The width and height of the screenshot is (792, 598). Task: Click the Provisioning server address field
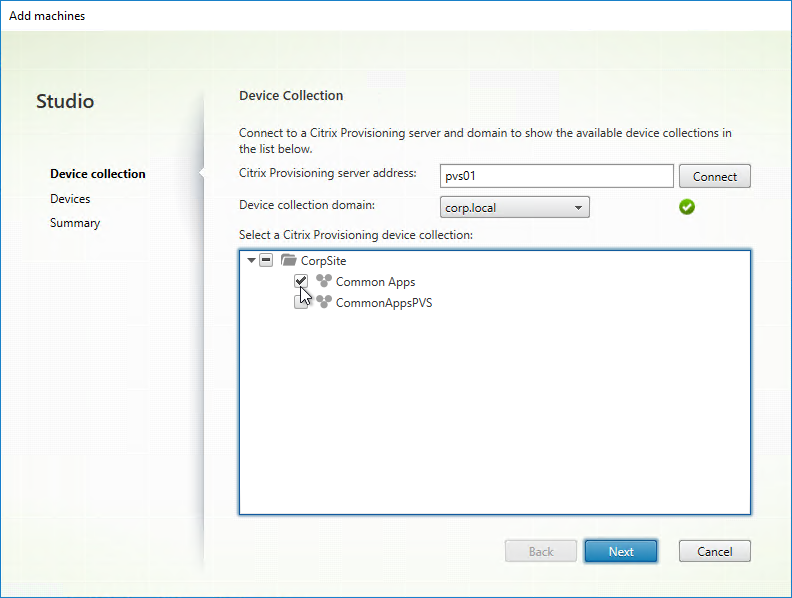(x=557, y=176)
